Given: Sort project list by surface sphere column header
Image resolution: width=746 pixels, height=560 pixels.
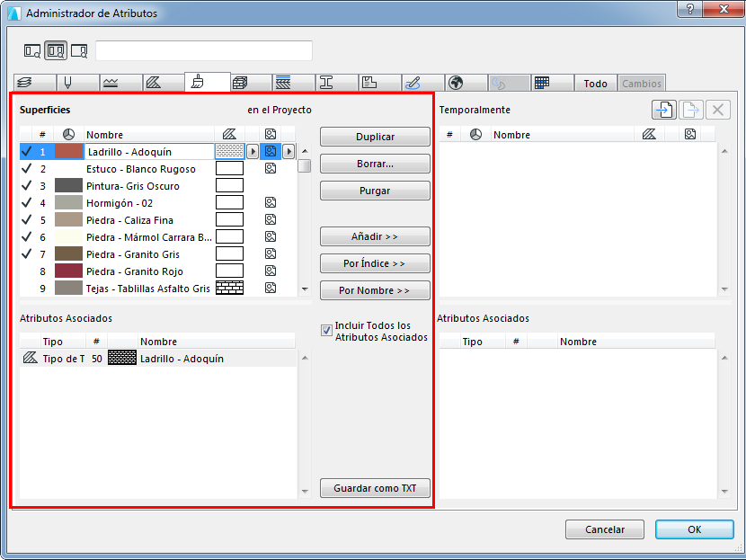Looking at the screenshot, I should [68, 135].
